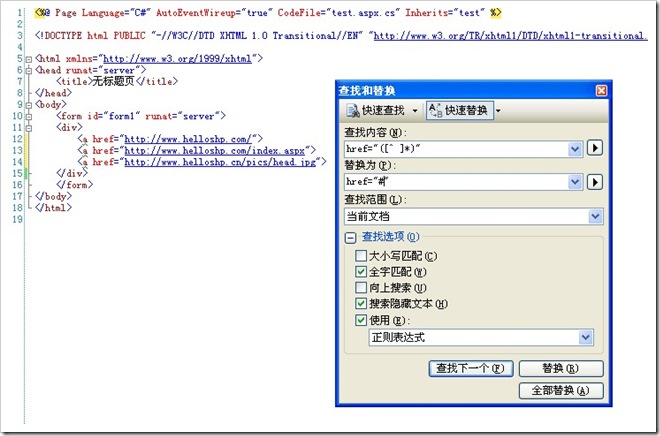Open the Quick Replace dropdown arrow
This screenshot has height=436, width=660.
pyautogui.click(x=498, y=111)
